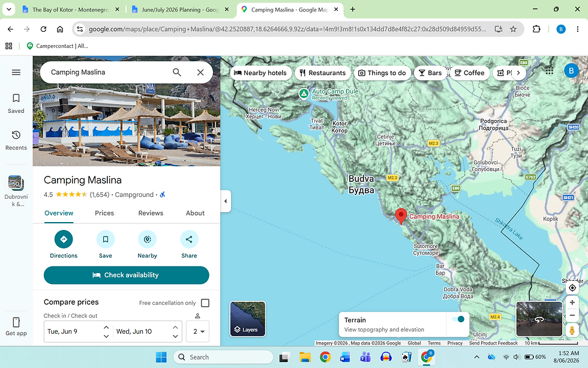588x368 pixels.
Task: Filter map by Things to do
Action: [x=382, y=73]
